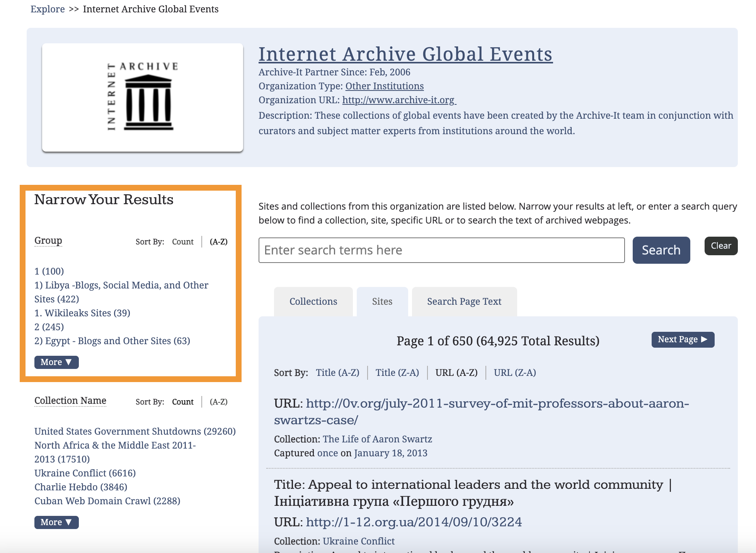Focus the search terms input field
Image resolution: width=756 pixels, height=553 pixels.
441,250
